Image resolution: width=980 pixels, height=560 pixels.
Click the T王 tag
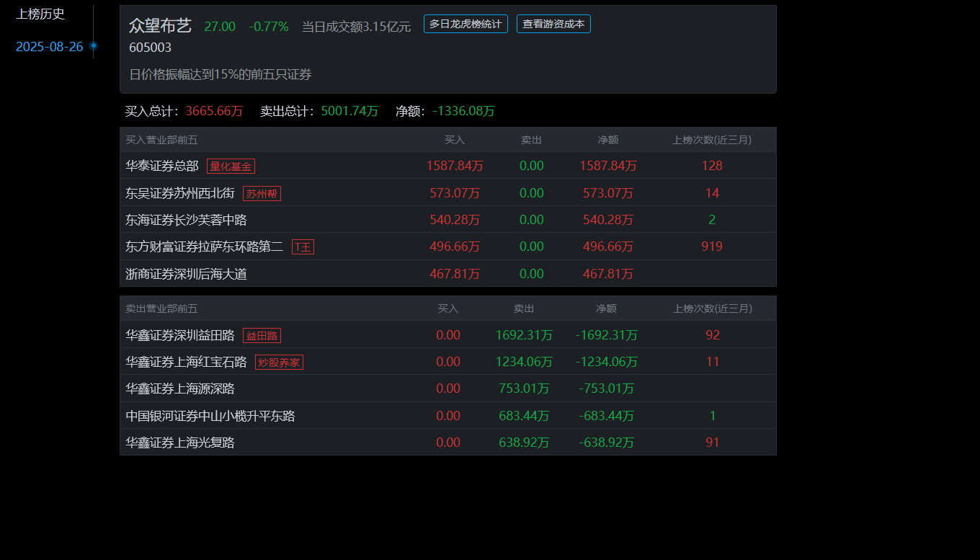click(303, 247)
